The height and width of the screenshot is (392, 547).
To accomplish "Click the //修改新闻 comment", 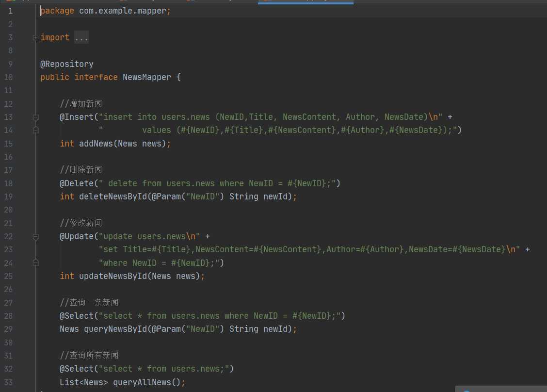I will coord(81,223).
